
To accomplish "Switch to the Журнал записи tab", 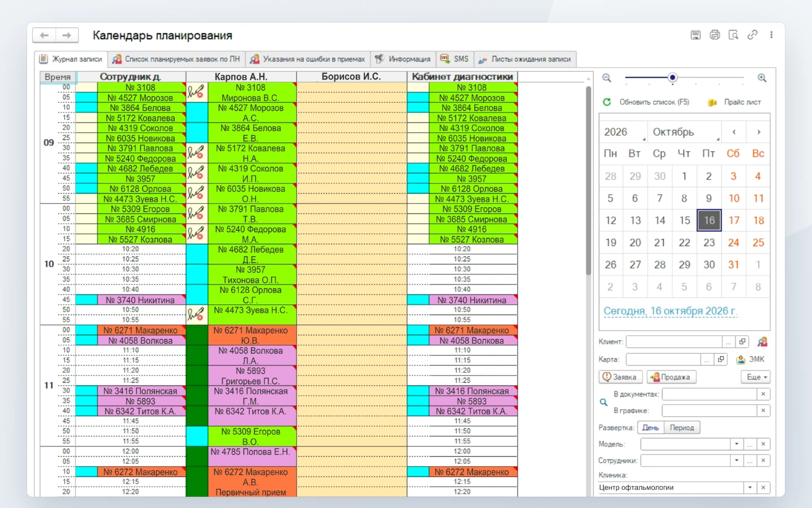I will (x=71, y=59).
